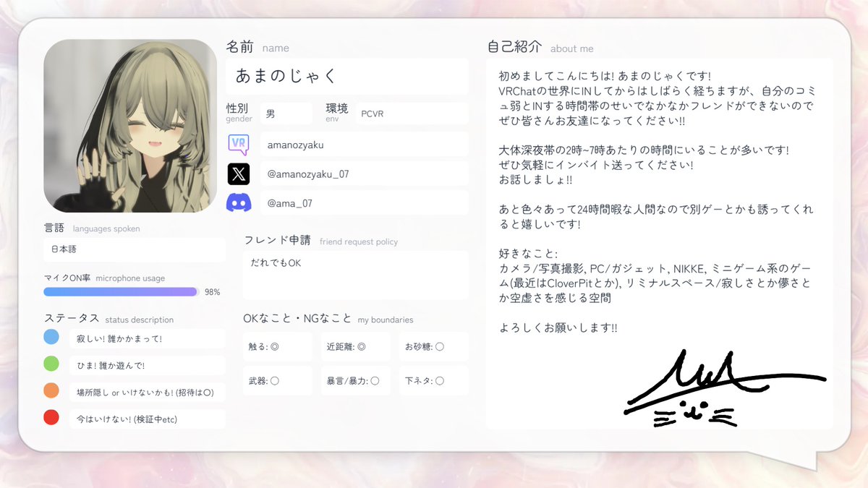Click the 触る: ◎ boundary box
868x488 pixels.
278,347
